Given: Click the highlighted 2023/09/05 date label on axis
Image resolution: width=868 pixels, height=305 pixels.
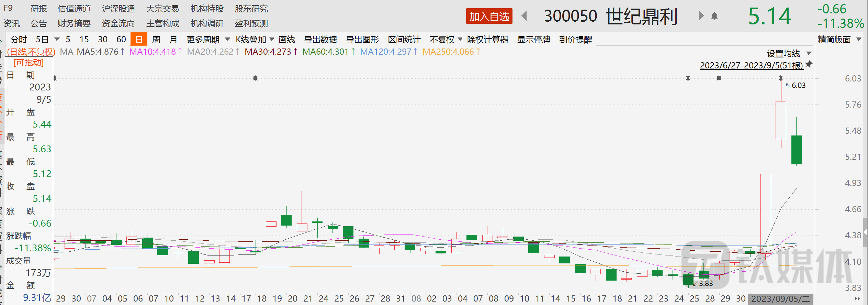Looking at the screenshot, I should tap(780, 298).
